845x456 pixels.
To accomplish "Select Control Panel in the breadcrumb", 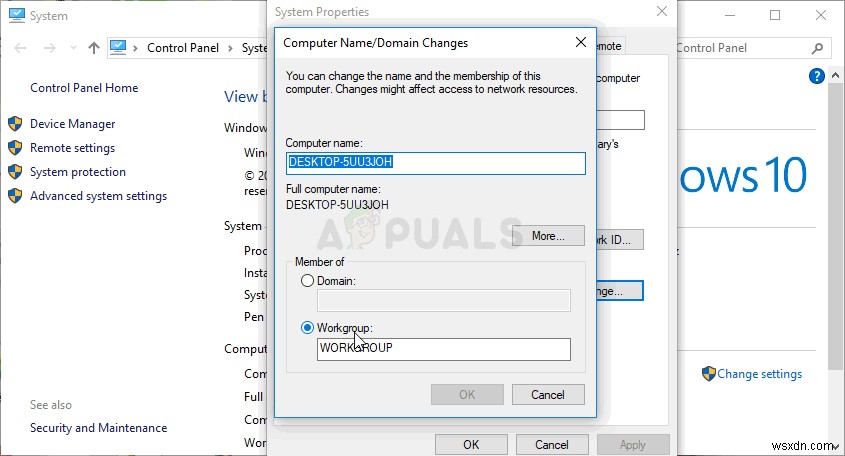I will (183, 48).
